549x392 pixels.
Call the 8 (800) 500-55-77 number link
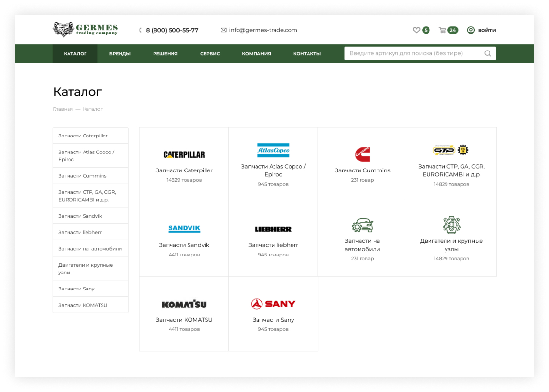172,30
